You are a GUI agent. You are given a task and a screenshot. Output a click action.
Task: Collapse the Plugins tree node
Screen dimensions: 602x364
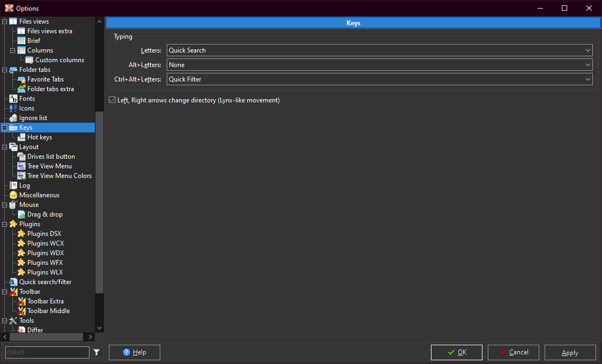(x=5, y=224)
